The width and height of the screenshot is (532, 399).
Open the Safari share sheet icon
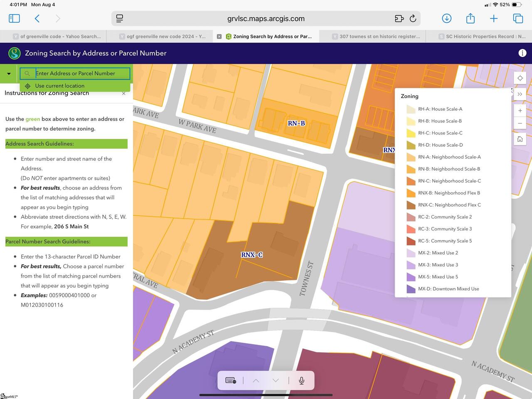[x=470, y=18]
